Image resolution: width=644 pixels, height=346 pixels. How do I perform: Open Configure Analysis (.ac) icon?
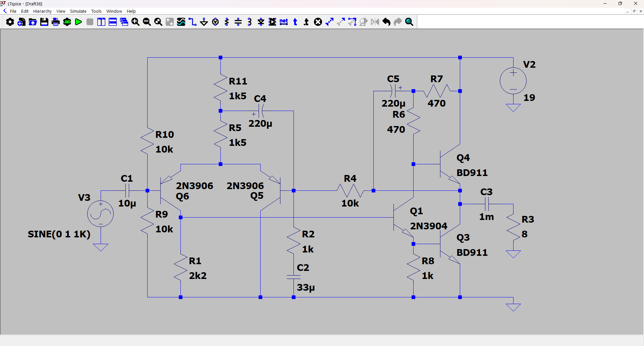click(67, 22)
